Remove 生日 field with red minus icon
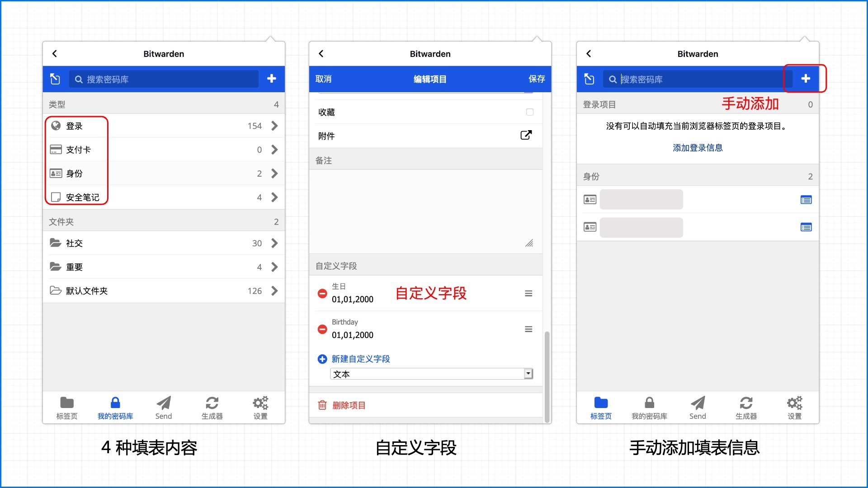This screenshot has height=488, width=868. coord(322,293)
